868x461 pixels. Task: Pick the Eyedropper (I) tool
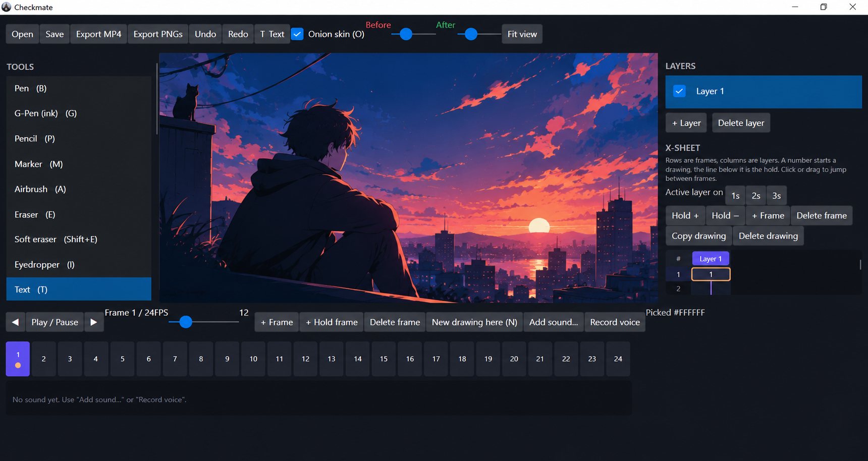(79, 265)
